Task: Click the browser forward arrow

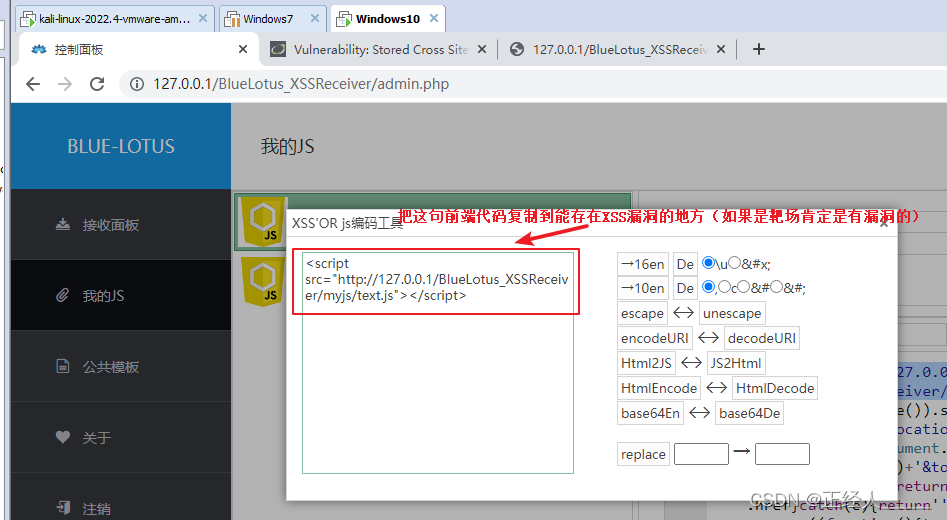Action: (x=65, y=84)
